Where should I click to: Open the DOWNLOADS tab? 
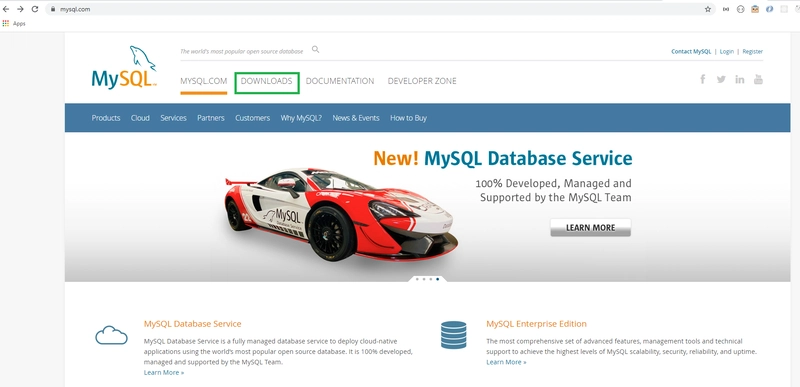coord(266,81)
